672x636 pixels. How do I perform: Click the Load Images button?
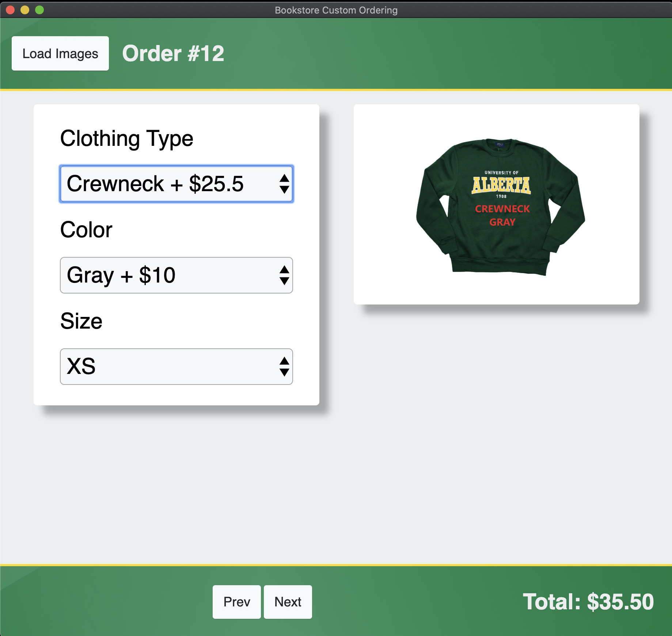pyautogui.click(x=60, y=53)
